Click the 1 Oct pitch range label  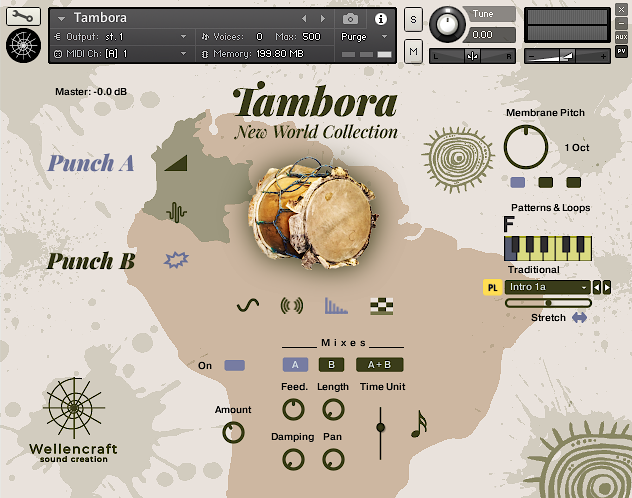[x=577, y=148]
